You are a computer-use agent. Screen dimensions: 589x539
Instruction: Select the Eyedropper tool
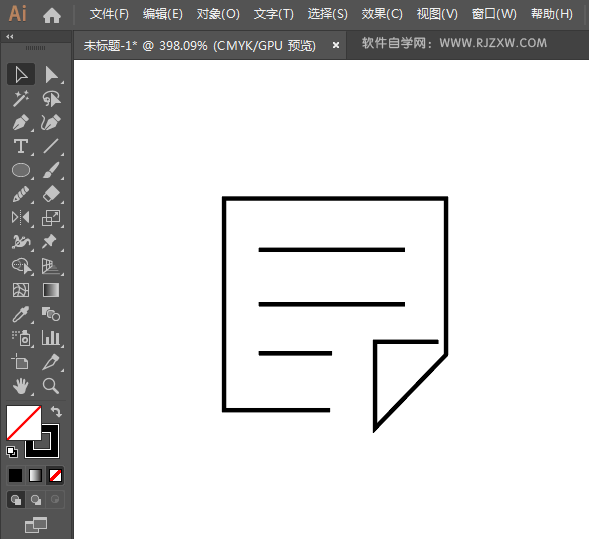[x=21, y=314]
